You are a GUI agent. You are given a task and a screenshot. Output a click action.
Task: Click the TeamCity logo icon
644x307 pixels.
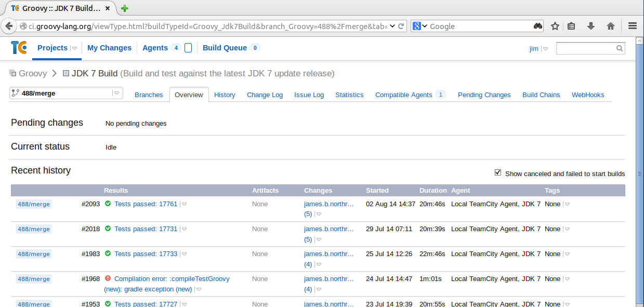[x=19, y=48]
